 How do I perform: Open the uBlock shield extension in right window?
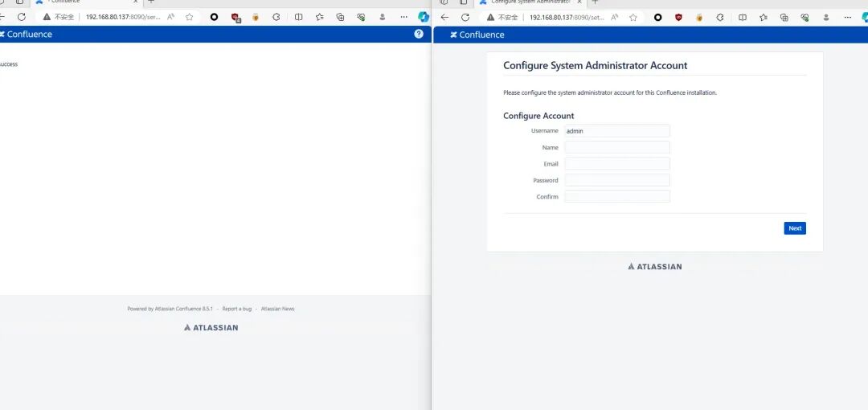[x=678, y=17]
